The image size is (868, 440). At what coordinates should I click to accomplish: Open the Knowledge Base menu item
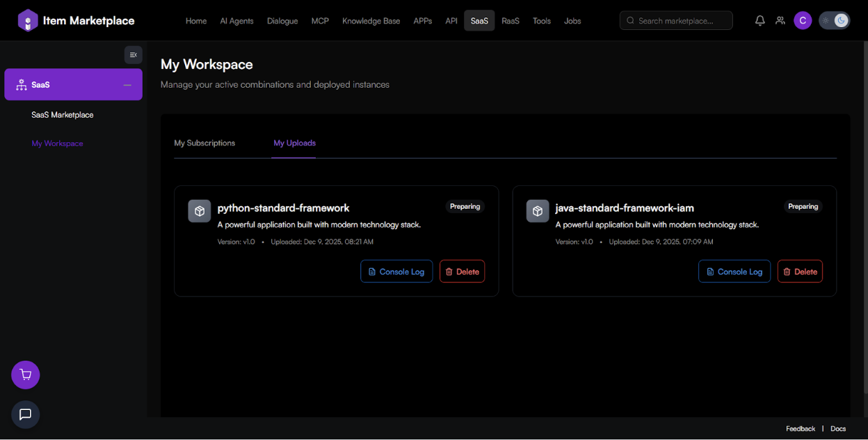(x=371, y=21)
